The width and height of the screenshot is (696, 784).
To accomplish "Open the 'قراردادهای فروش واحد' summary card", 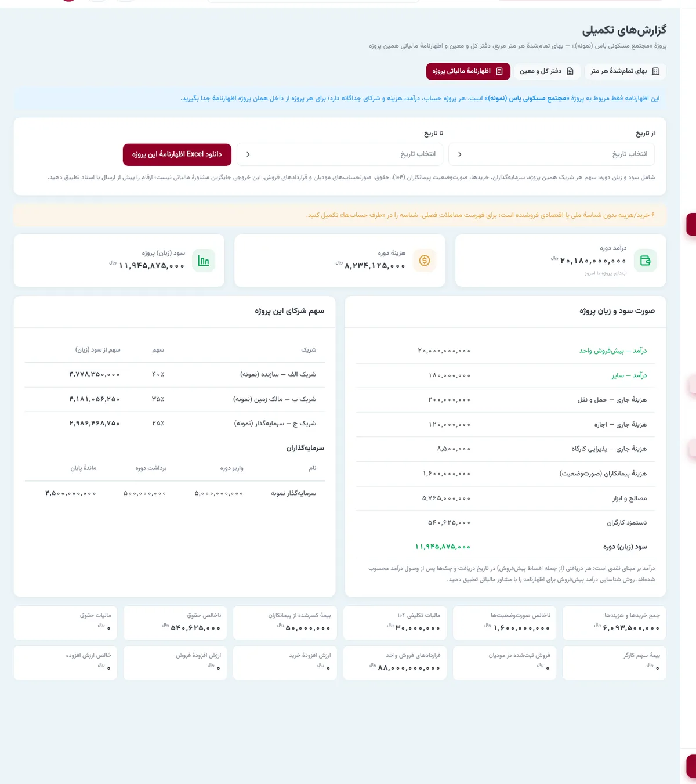I will tap(395, 663).
